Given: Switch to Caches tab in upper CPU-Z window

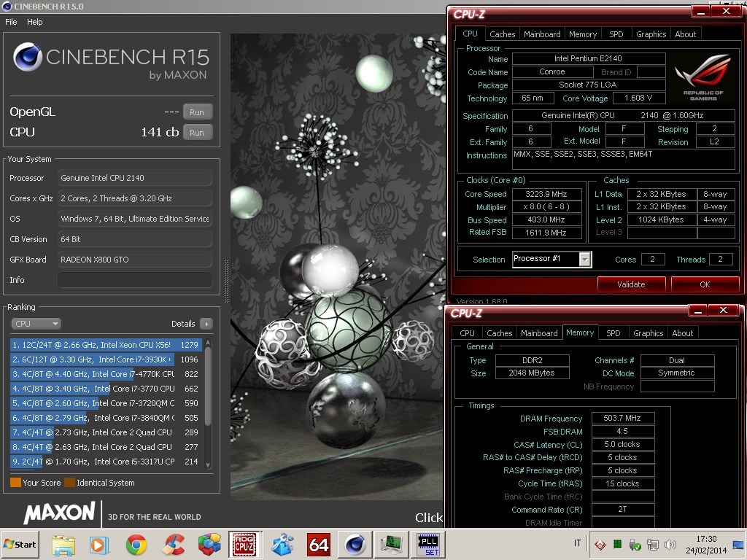Looking at the screenshot, I should [x=502, y=34].
